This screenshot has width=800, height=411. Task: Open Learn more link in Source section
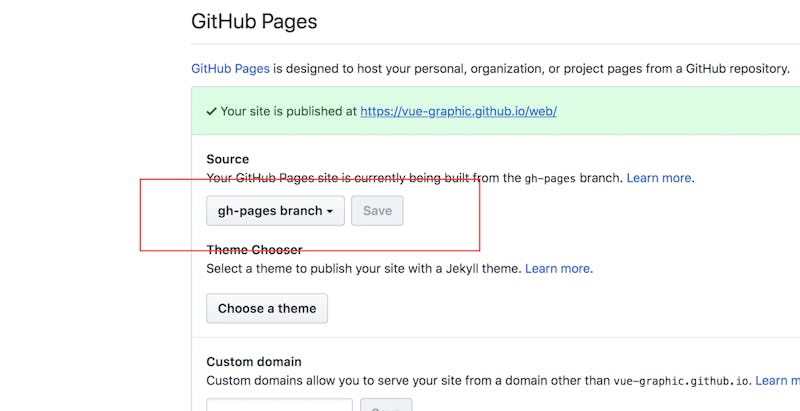pyautogui.click(x=659, y=178)
